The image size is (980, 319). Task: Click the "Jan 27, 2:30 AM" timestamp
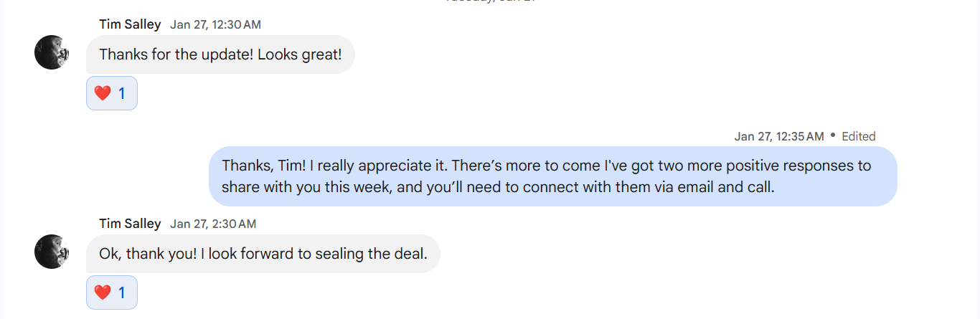213,224
